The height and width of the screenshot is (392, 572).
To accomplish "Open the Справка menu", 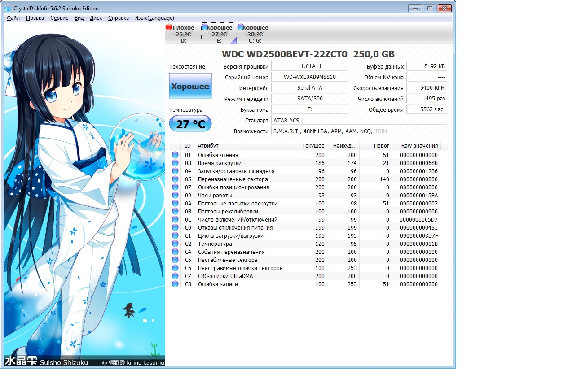I will pyautogui.click(x=119, y=18).
